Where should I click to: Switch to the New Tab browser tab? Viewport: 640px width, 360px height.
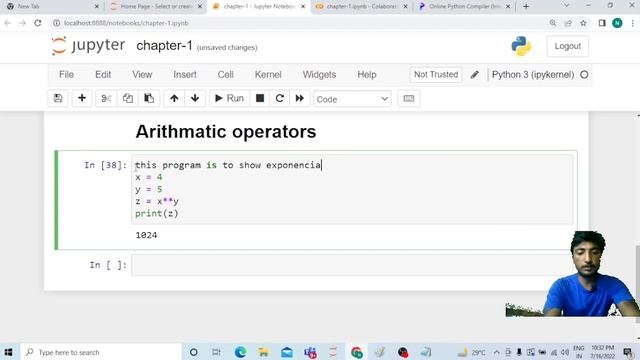(52, 7)
